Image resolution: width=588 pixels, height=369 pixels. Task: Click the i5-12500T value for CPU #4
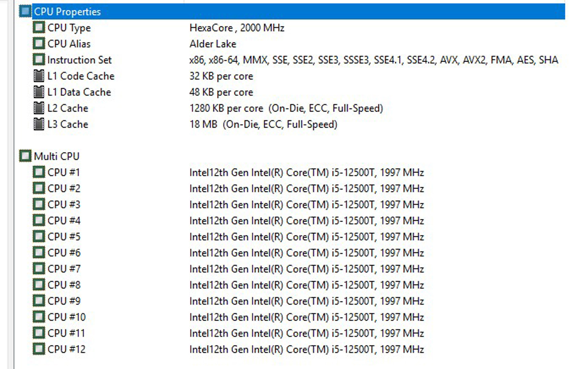pyautogui.click(x=307, y=221)
